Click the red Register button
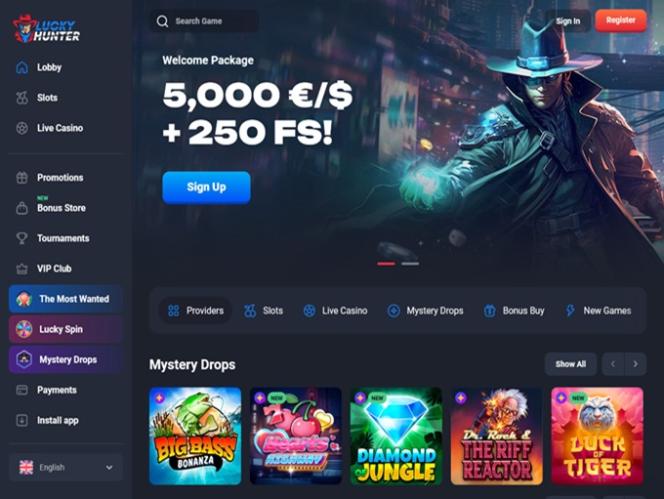The image size is (664, 499). pyautogui.click(x=621, y=20)
